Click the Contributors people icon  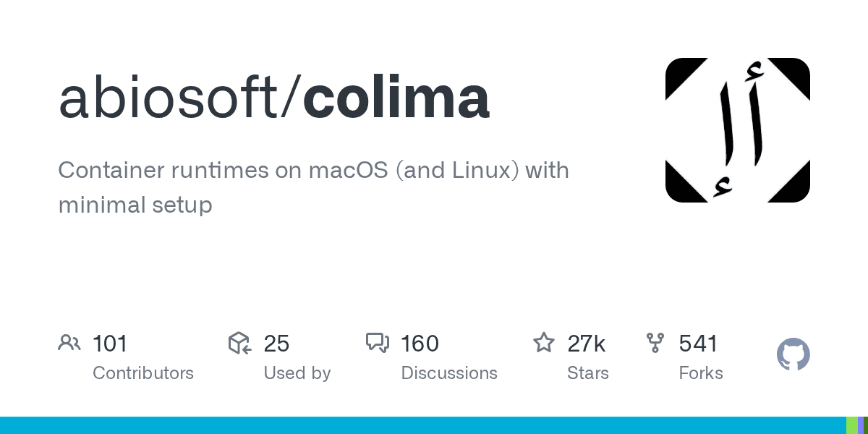tap(69, 343)
